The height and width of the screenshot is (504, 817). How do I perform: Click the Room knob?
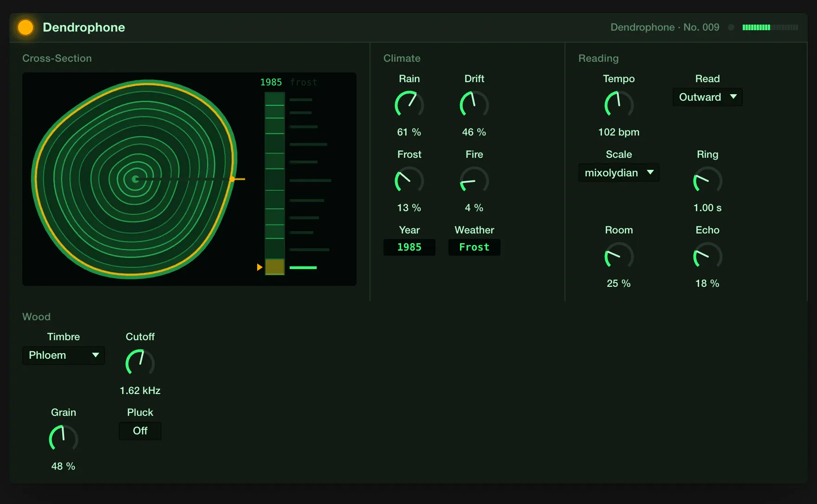[619, 256]
